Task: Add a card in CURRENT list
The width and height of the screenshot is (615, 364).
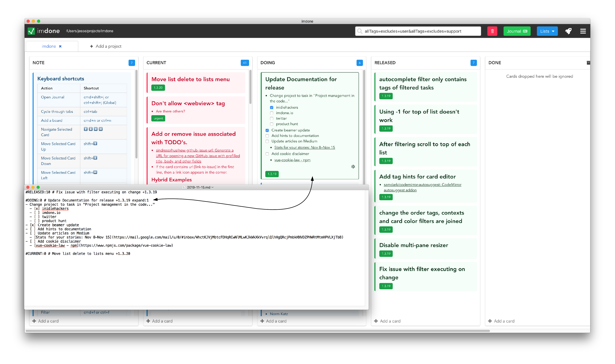Action: click(159, 321)
